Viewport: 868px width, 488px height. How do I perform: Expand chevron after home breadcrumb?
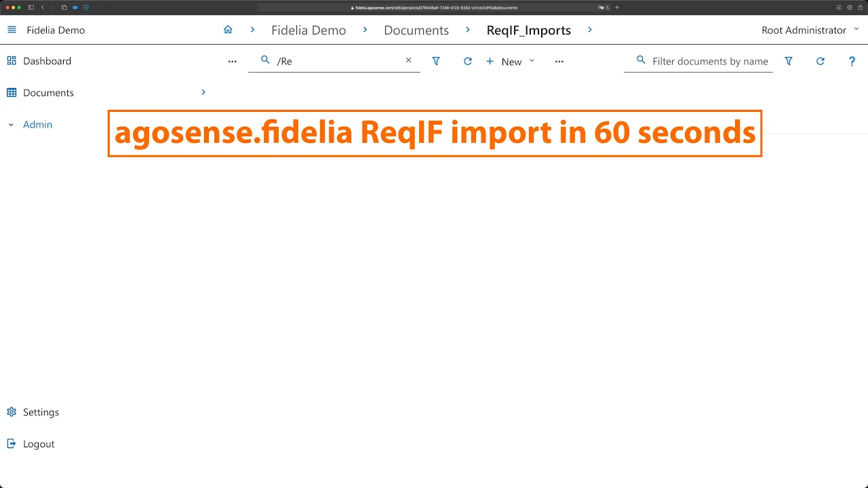tap(252, 30)
